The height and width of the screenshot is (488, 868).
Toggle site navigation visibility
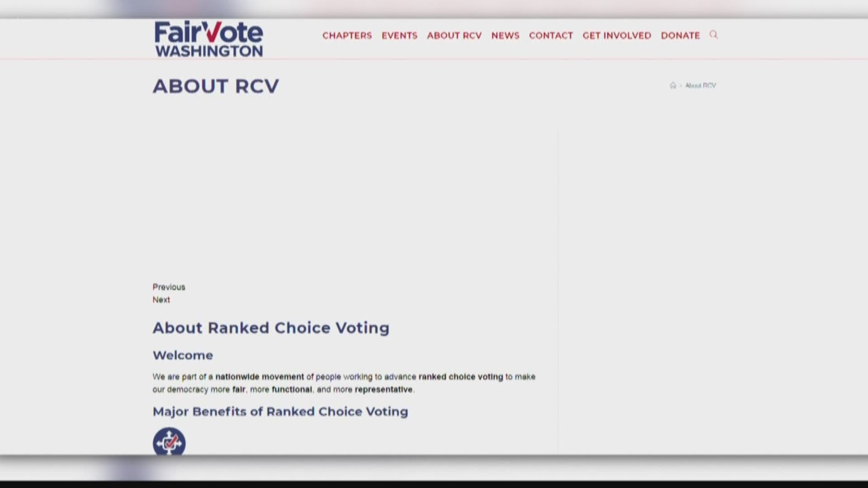(714, 34)
